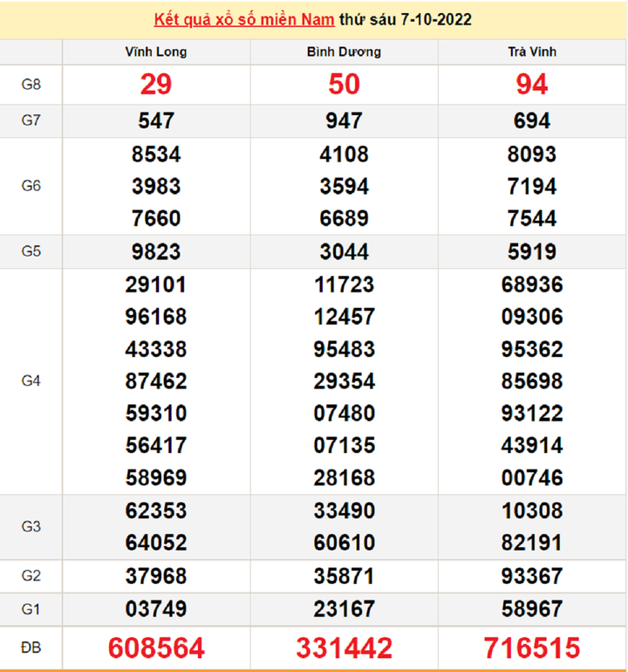Select the G3 row label
The height and width of the screenshot is (672, 628).
coord(31,526)
